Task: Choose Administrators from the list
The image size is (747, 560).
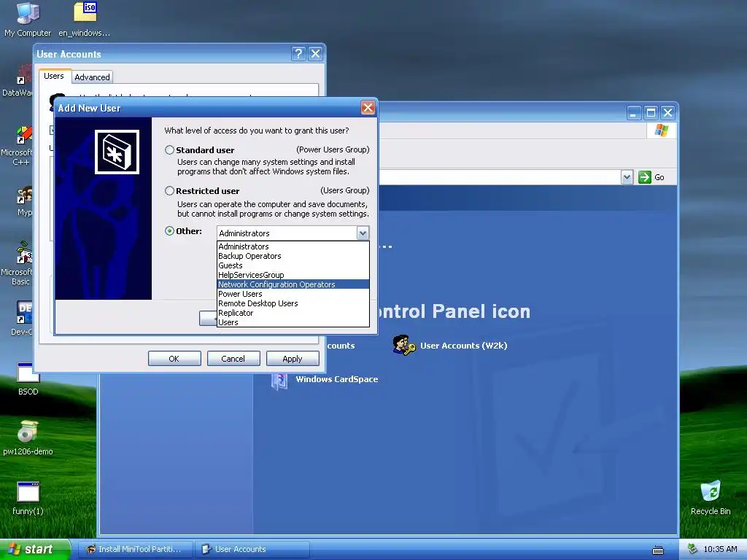Action: coord(293,246)
